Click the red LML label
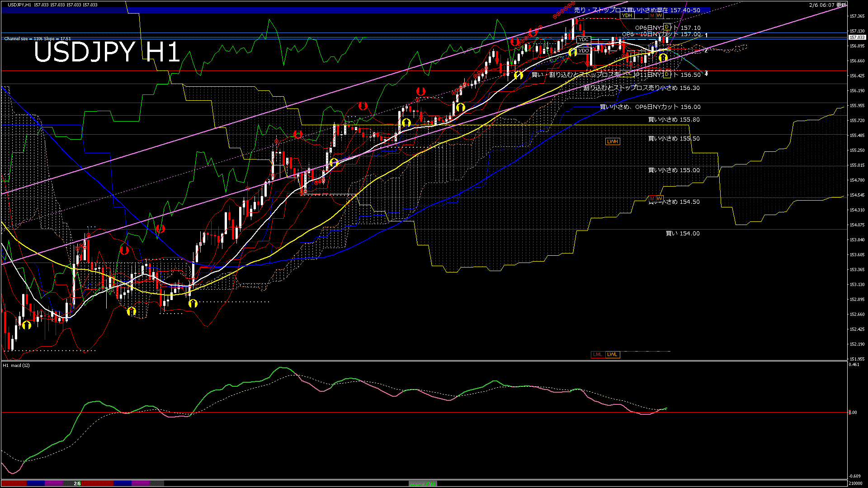 pyautogui.click(x=597, y=354)
